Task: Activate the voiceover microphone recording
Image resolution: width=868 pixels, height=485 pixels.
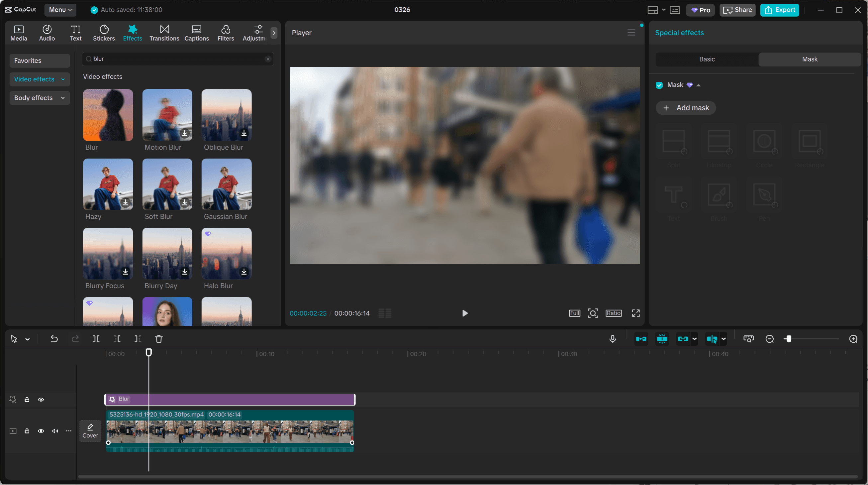Action: click(613, 339)
